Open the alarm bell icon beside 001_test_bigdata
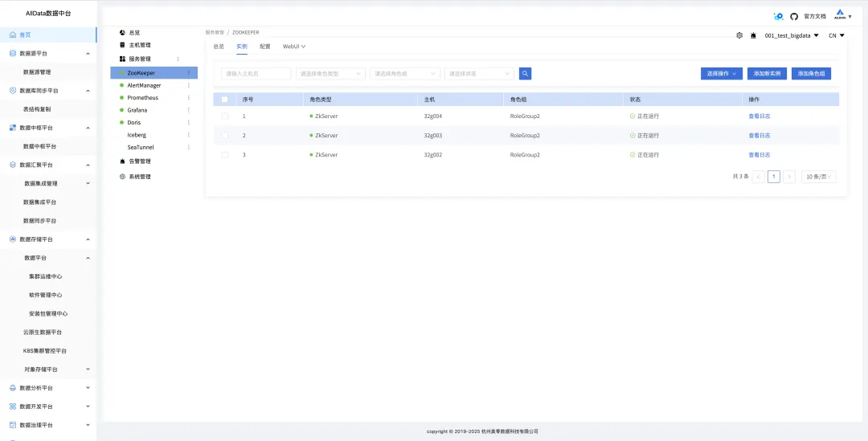868x441 pixels. (x=753, y=35)
